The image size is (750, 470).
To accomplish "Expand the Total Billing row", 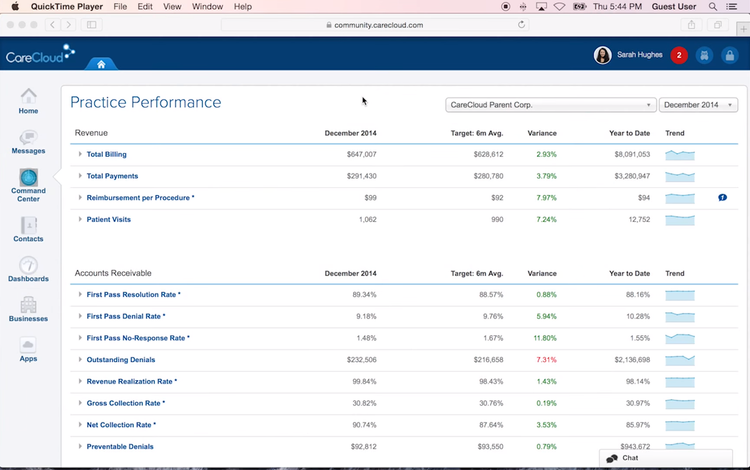I will 80,155.
